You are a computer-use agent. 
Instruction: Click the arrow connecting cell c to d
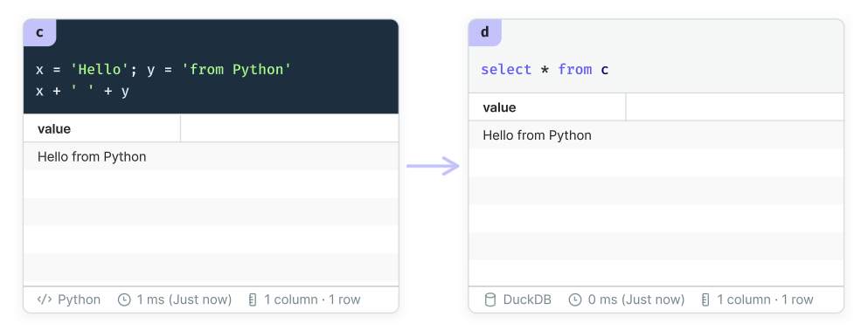point(433,165)
